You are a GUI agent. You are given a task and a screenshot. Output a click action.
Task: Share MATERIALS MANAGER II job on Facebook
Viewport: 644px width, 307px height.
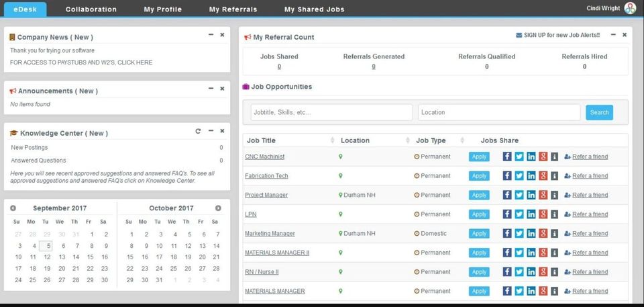tap(507, 253)
